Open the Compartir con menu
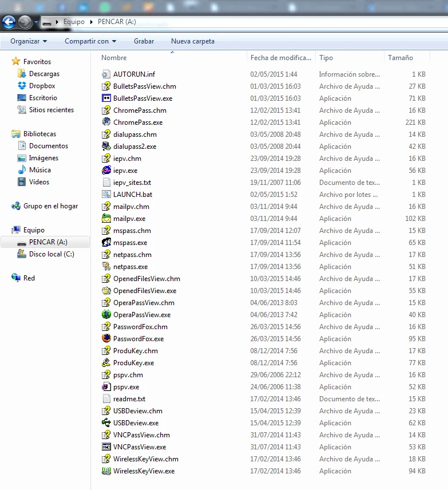Screen dimensions: 448x490 90,41
